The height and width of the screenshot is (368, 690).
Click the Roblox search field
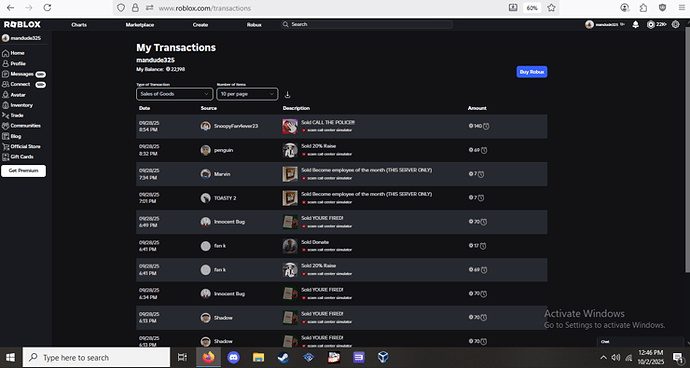(367, 25)
